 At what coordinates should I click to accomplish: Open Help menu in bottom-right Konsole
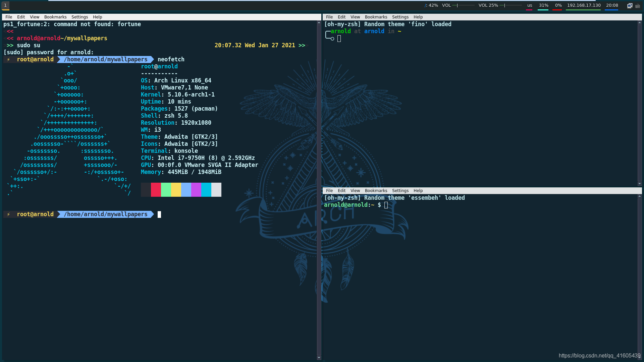click(x=418, y=191)
